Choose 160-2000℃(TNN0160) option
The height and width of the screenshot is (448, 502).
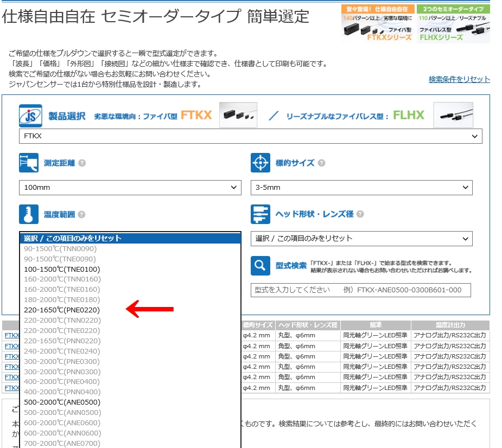point(130,279)
